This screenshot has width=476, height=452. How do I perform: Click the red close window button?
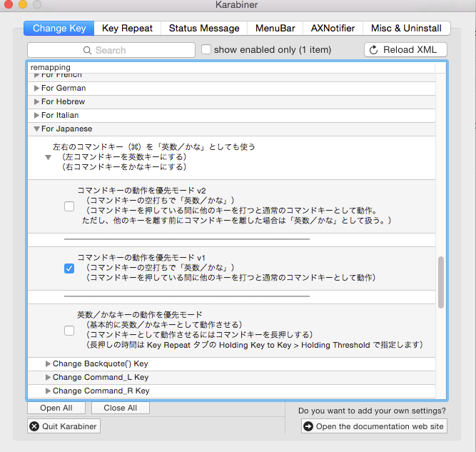pos(9,4)
